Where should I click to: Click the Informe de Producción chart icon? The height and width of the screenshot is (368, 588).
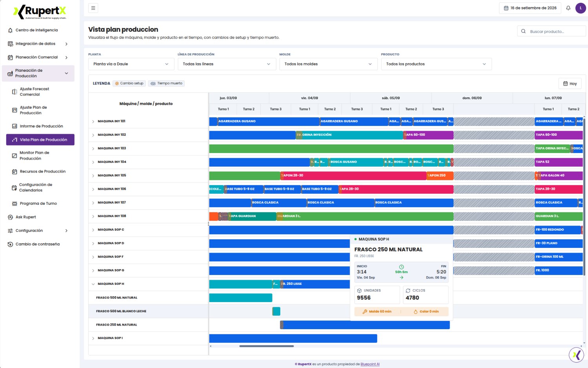point(15,126)
